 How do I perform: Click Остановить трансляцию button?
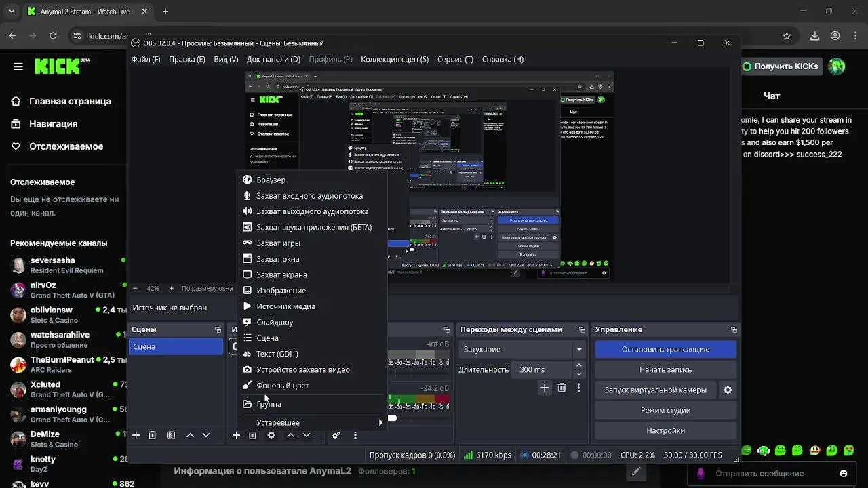[665, 350]
